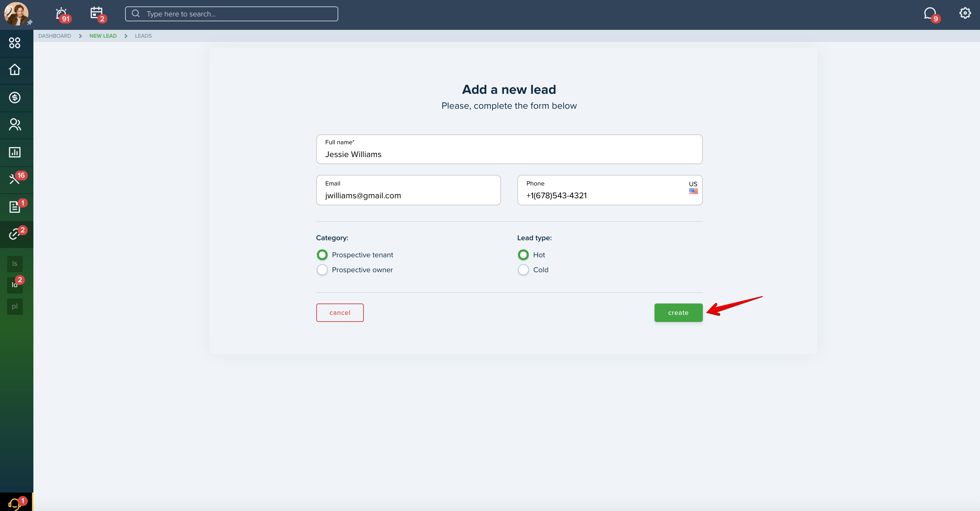Open the people contacts sidebar icon
Viewport: 980px width, 511px height.
point(15,125)
